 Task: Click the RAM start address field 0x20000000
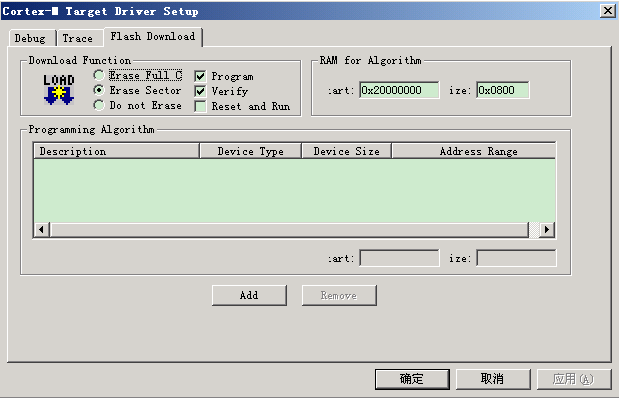pyautogui.click(x=399, y=90)
